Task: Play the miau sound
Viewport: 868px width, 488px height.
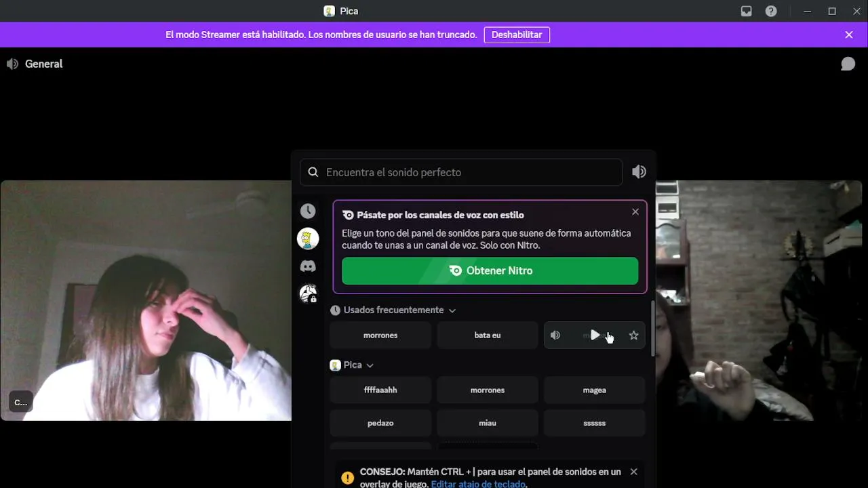Action: pyautogui.click(x=488, y=423)
